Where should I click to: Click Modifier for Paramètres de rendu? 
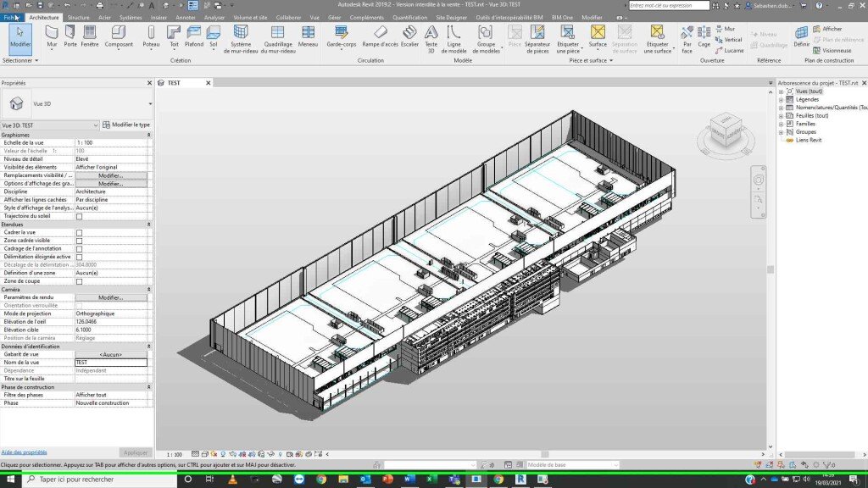111,297
